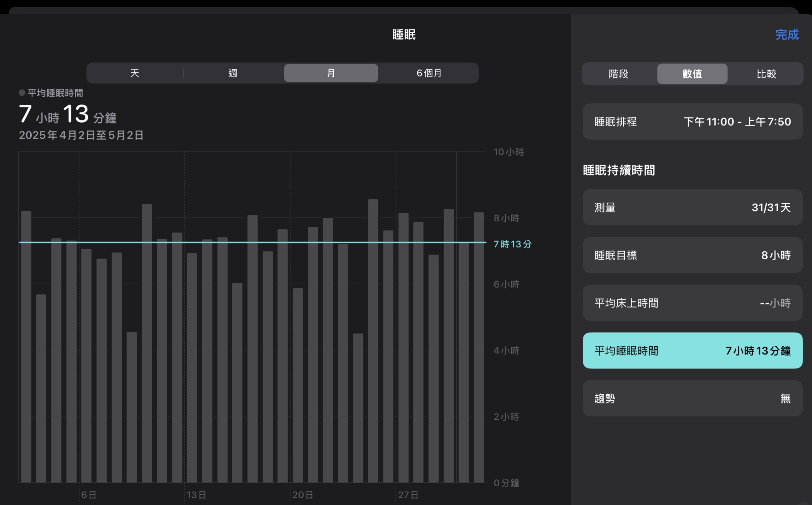Image resolution: width=812 pixels, height=505 pixels.
Task: Select the 睡眠目標 8小時 row
Action: 692,255
